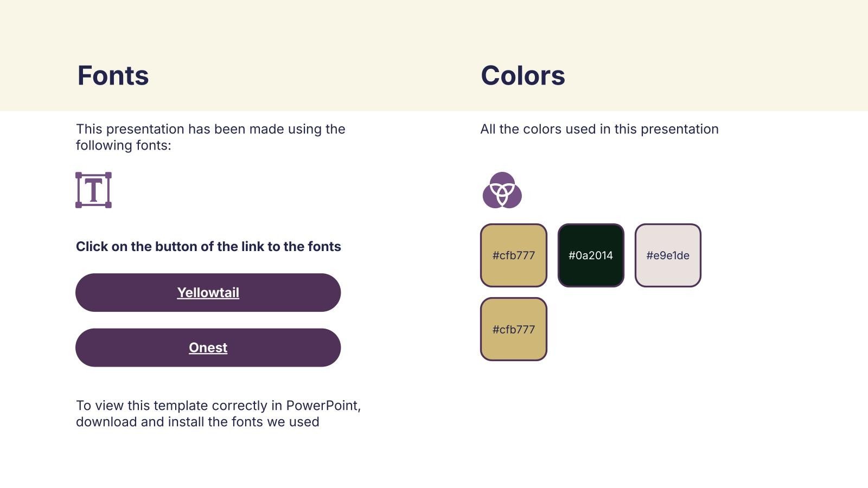
Task: Click the overlapping circles color icon
Action: click(502, 190)
